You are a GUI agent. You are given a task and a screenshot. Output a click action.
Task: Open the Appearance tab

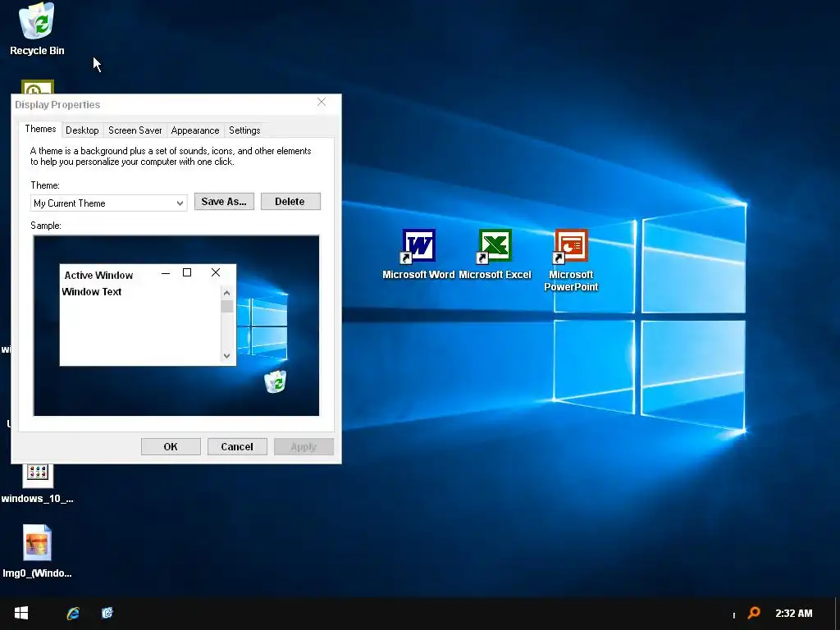(195, 130)
